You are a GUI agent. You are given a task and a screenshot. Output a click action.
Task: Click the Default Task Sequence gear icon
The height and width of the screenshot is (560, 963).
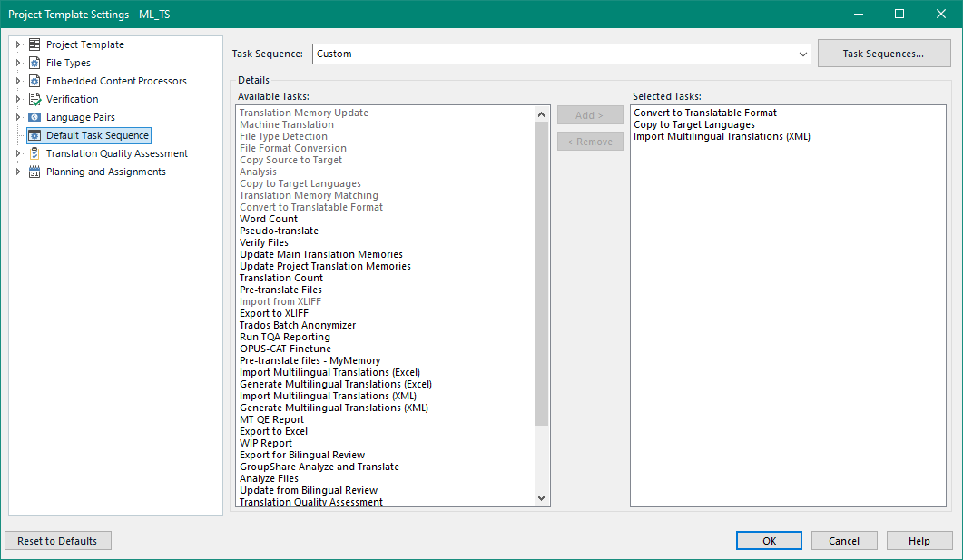point(33,134)
